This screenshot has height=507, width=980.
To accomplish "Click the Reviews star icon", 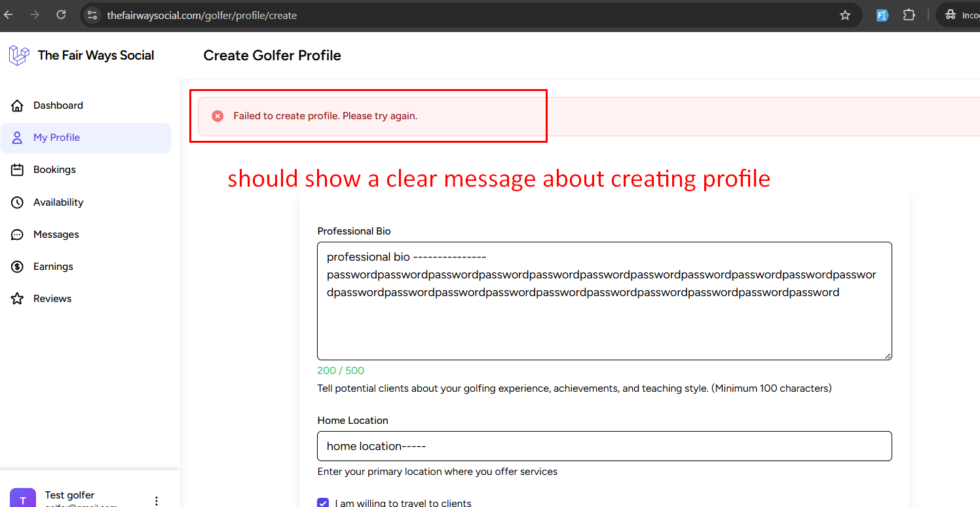I will point(18,299).
